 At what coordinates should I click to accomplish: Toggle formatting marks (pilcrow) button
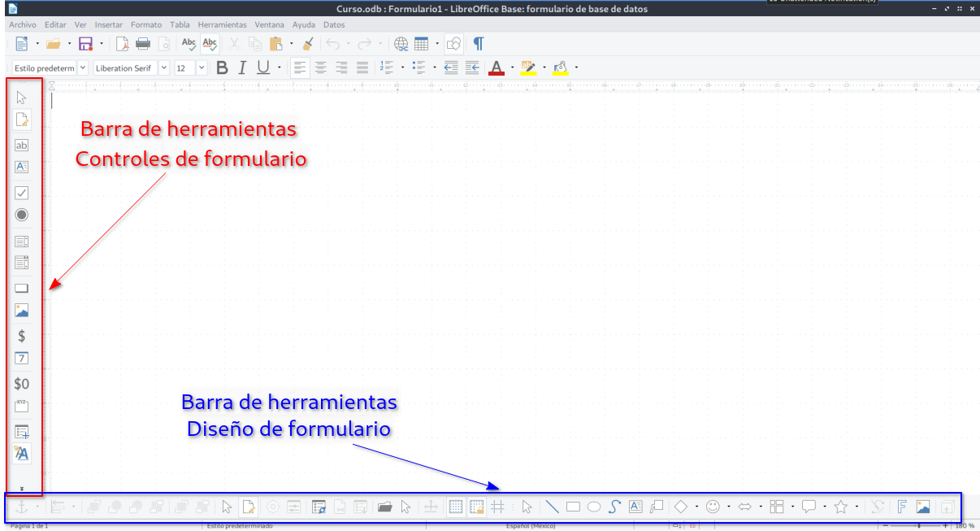tap(479, 44)
